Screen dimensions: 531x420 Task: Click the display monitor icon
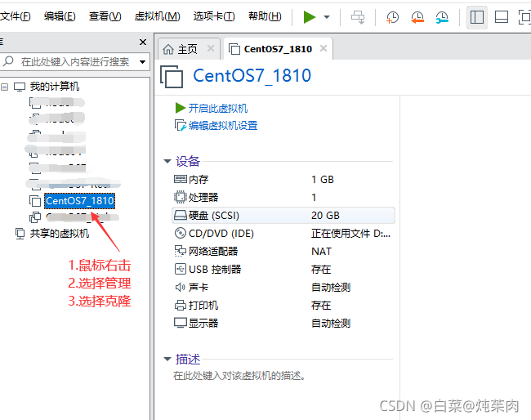tap(181, 323)
